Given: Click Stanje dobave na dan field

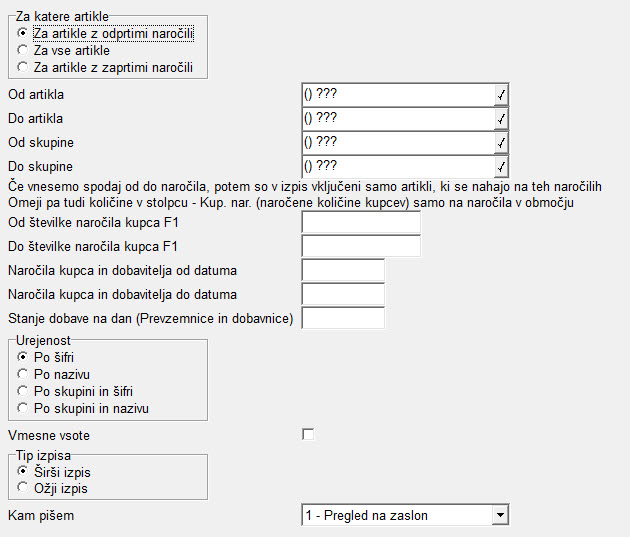Looking at the screenshot, I should tap(343, 318).
